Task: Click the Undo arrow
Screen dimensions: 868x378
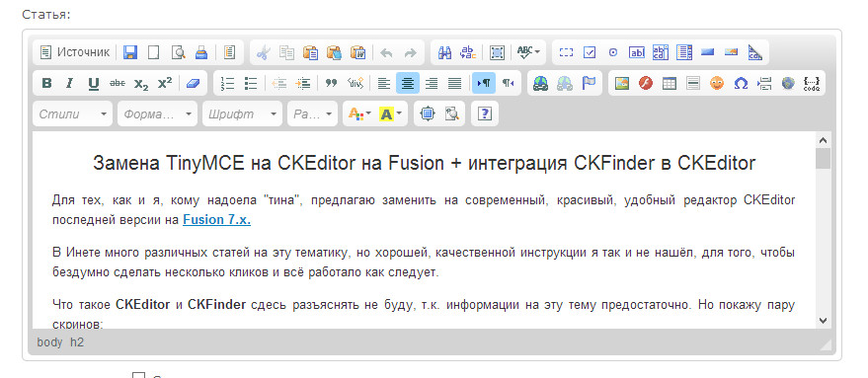Action: pos(386,52)
